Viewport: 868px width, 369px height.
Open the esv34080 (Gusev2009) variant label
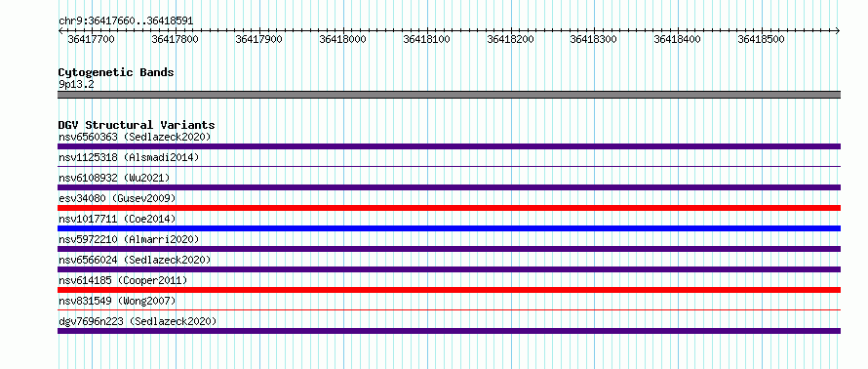[117, 198]
